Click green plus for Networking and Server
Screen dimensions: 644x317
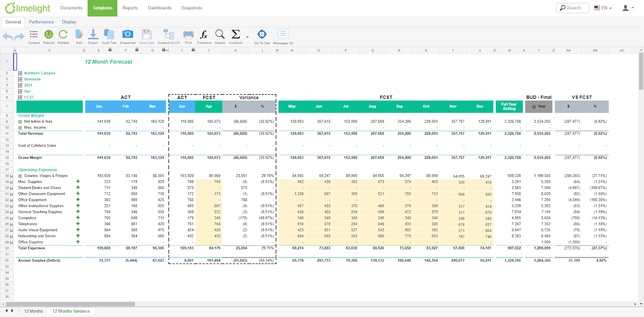click(78, 236)
